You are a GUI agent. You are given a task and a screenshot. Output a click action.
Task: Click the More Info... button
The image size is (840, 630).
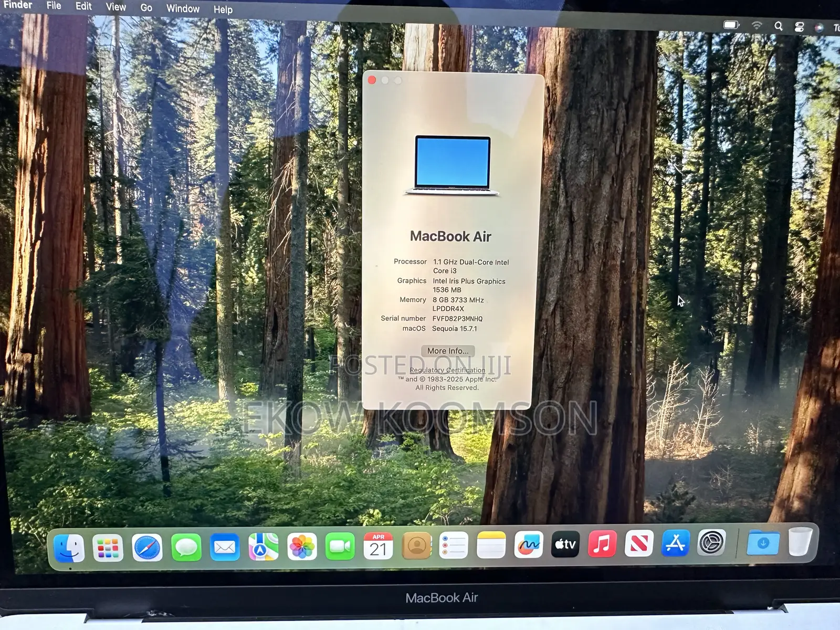448,351
